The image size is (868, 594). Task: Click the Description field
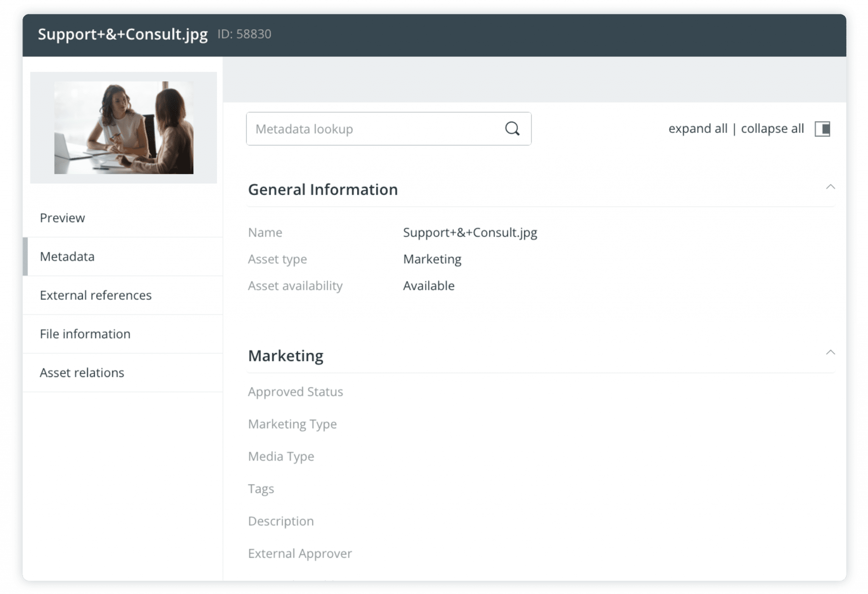(x=281, y=521)
